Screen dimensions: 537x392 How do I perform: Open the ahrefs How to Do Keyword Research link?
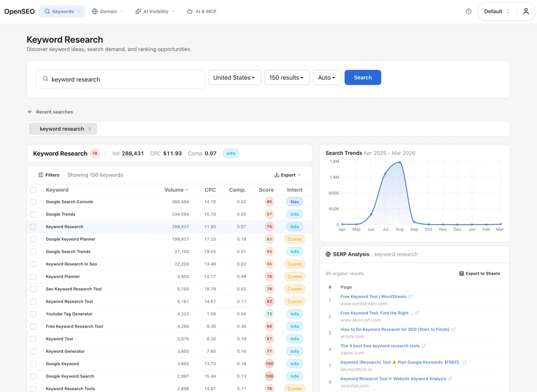pyautogui.click(x=395, y=329)
